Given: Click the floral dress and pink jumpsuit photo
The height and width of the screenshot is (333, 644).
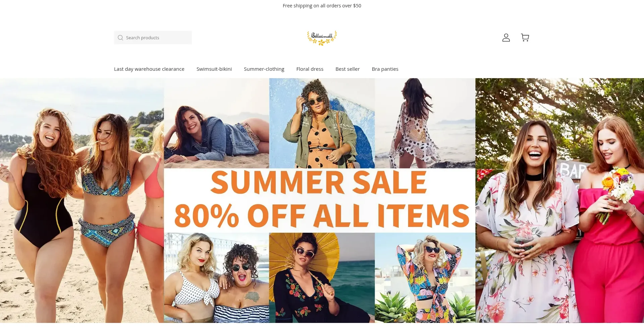Looking at the screenshot, I should (559, 201).
